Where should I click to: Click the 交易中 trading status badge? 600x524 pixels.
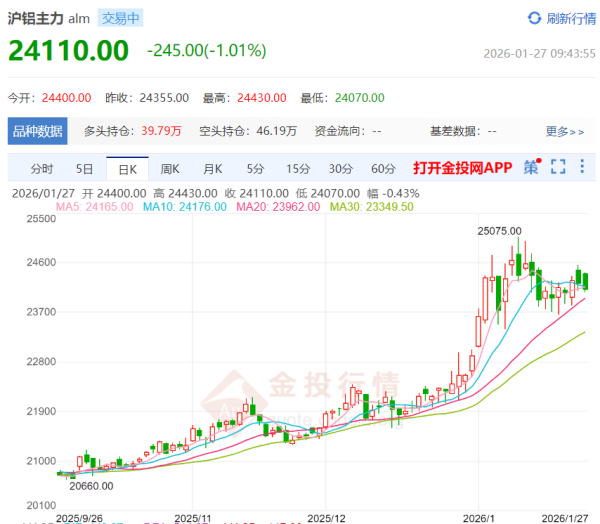[x=122, y=18]
